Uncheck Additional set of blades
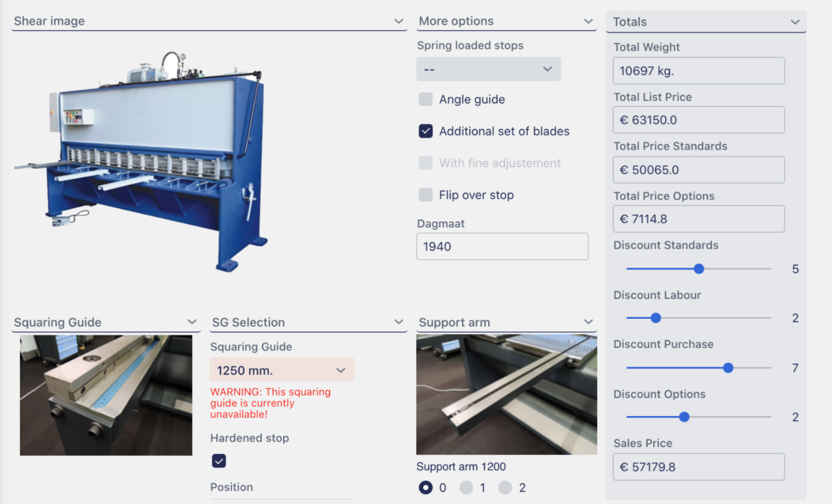The width and height of the screenshot is (832, 504). [426, 131]
